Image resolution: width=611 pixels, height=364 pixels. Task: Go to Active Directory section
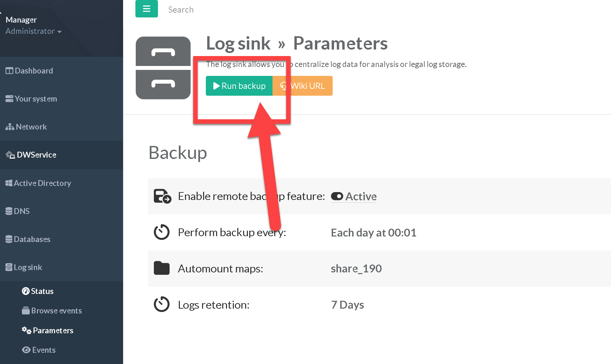point(42,183)
